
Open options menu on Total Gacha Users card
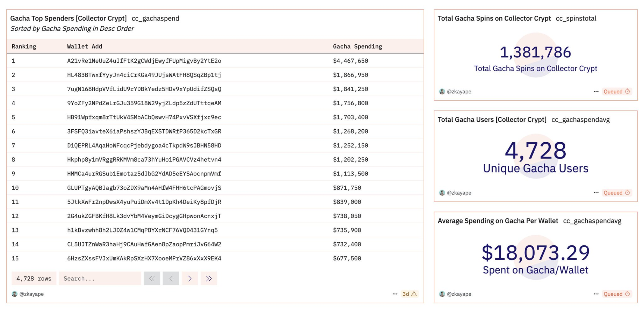point(596,193)
